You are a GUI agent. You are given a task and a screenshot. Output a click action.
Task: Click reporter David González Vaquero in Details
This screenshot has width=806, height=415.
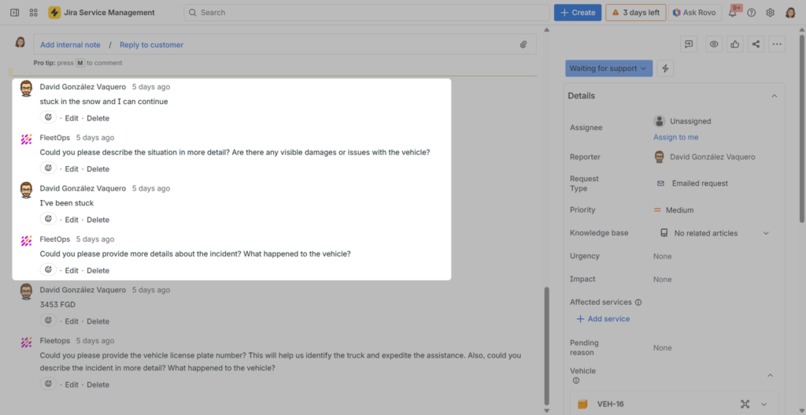pos(704,157)
